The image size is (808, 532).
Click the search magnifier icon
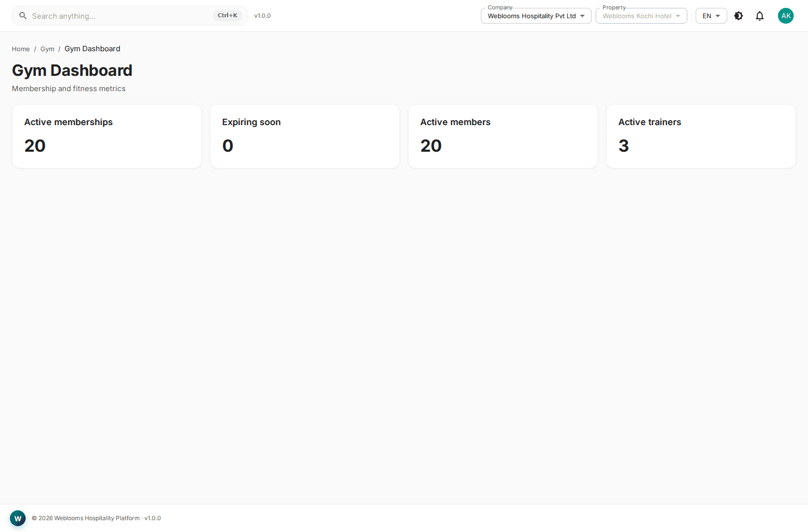point(23,16)
